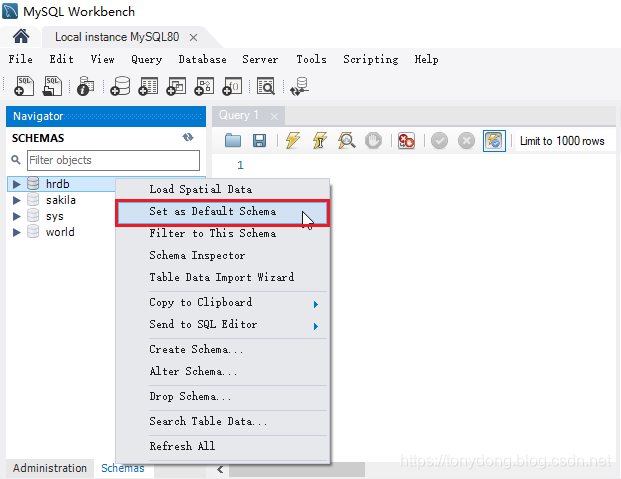
Task: Switch to the Administration tab
Action: [50, 468]
